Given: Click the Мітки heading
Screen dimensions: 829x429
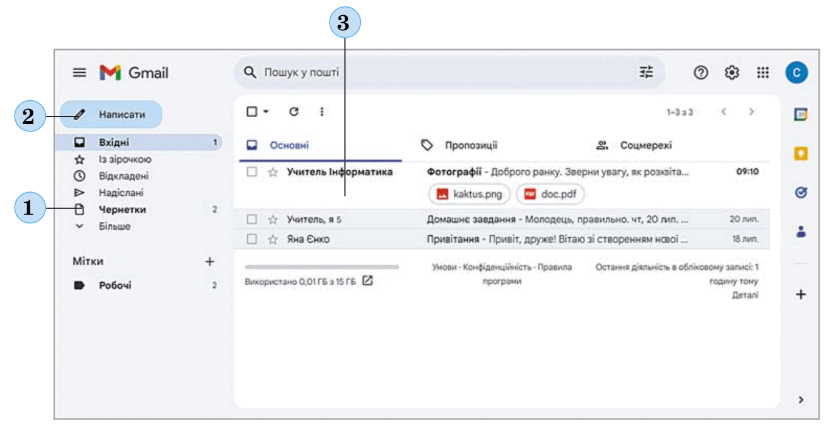Looking at the screenshot, I should point(88,261).
